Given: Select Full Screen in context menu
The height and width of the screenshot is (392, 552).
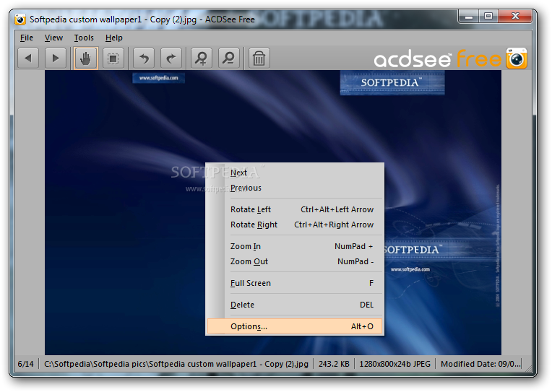Looking at the screenshot, I should pyautogui.click(x=295, y=283).
